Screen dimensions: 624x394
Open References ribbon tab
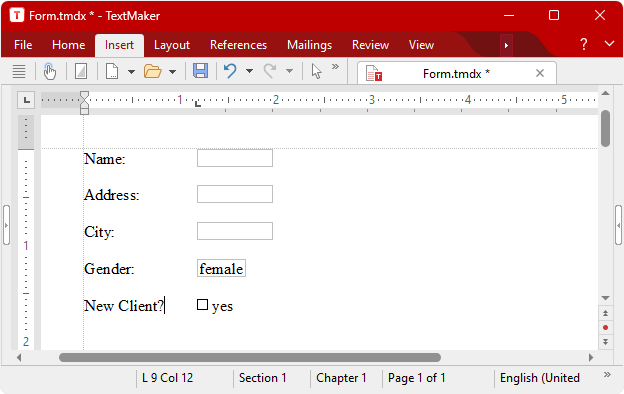[x=238, y=45]
